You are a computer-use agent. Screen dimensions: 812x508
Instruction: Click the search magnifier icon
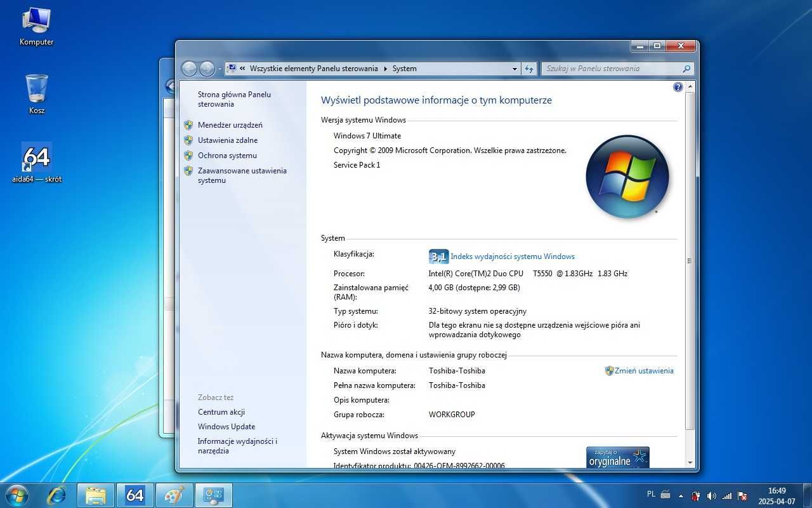686,69
